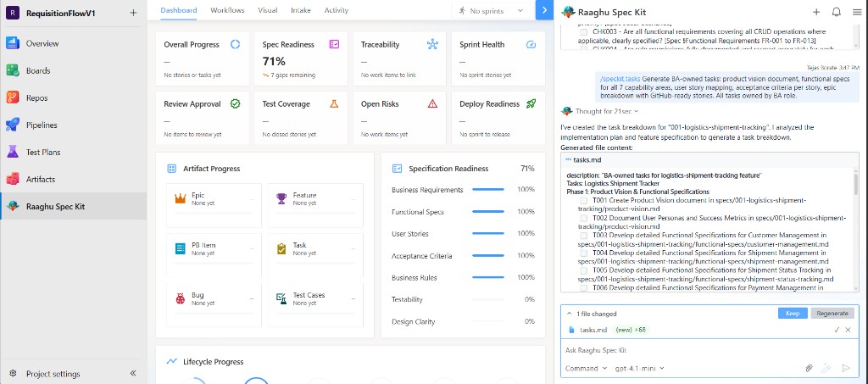
Task: Attach a file with the paperclip icon
Action: point(809,368)
